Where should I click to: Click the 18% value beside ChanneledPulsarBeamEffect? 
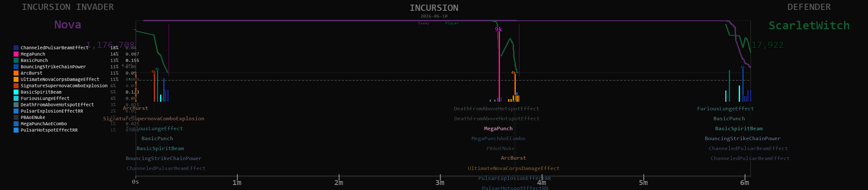click(114, 47)
